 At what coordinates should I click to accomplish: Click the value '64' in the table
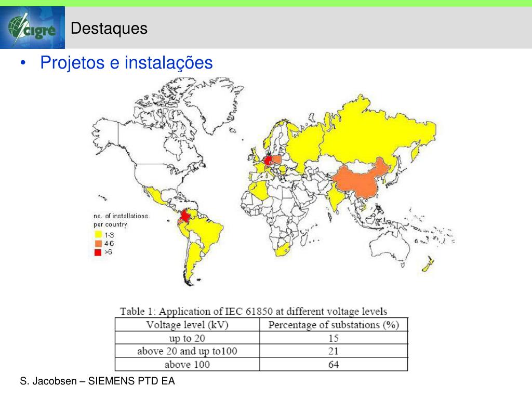click(x=334, y=364)
